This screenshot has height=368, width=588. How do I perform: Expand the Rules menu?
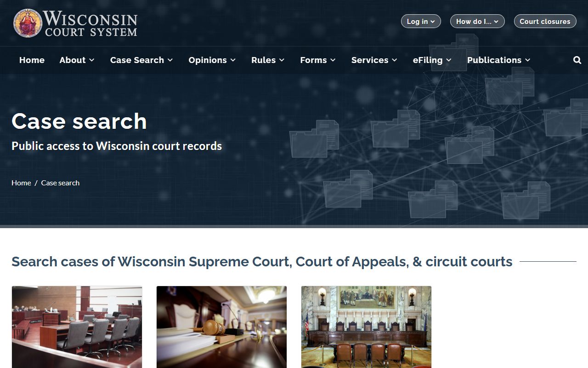point(268,60)
